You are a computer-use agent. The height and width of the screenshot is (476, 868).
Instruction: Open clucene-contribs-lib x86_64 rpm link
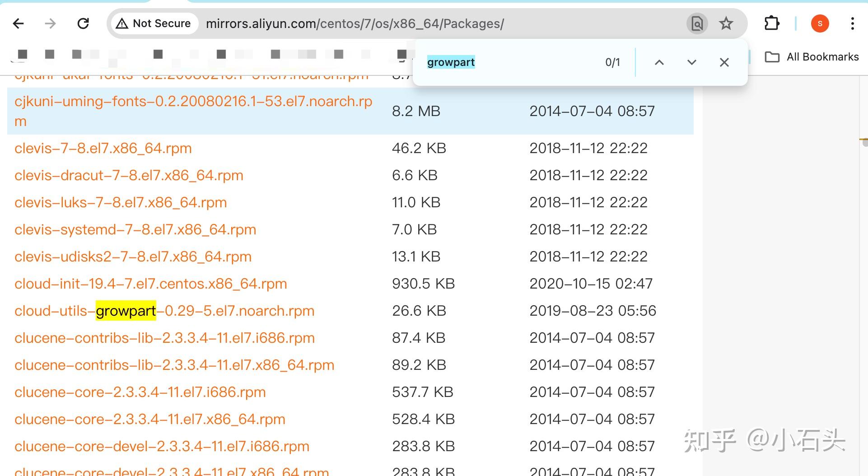[174, 365]
